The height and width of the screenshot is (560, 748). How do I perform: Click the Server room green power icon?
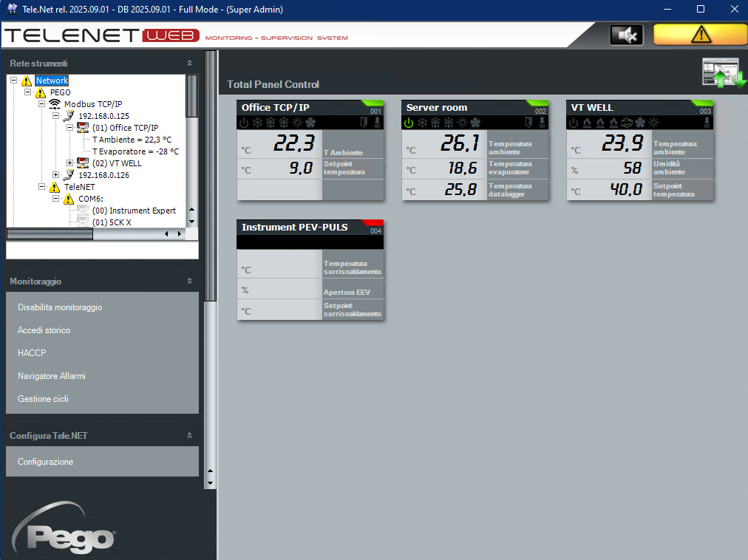(409, 123)
